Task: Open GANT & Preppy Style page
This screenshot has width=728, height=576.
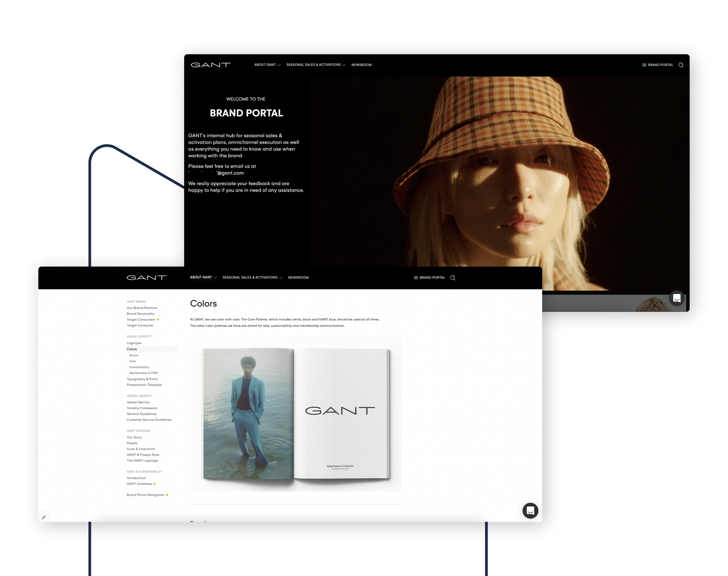Action: pyautogui.click(x=143, y=455)
